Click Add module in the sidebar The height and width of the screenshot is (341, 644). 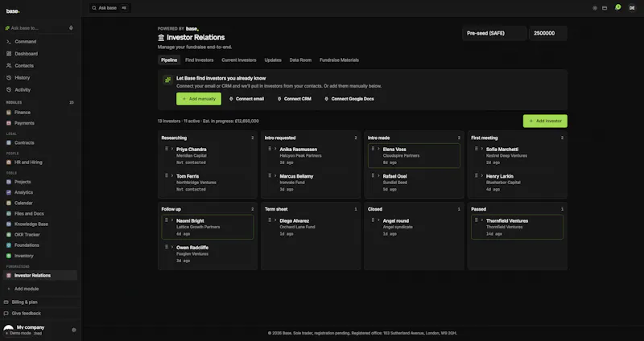[27, 289]
